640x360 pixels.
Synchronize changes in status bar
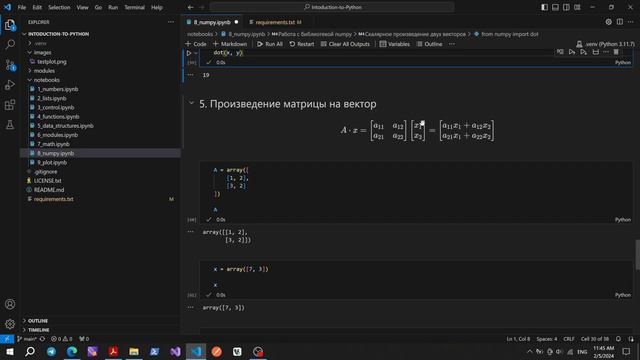pyautogui.click(x=42, y=339)
